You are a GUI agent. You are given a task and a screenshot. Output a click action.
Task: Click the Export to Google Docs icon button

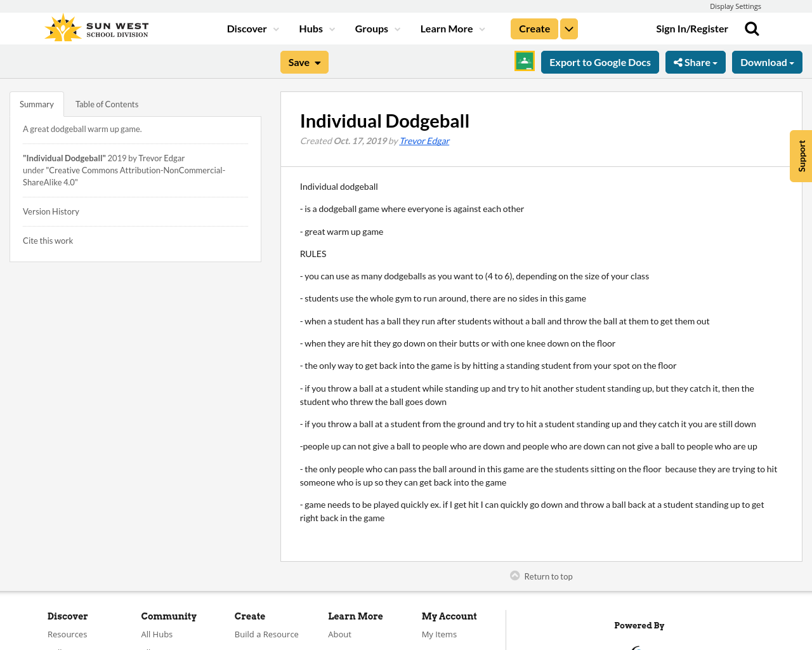[x=599, y=61]
